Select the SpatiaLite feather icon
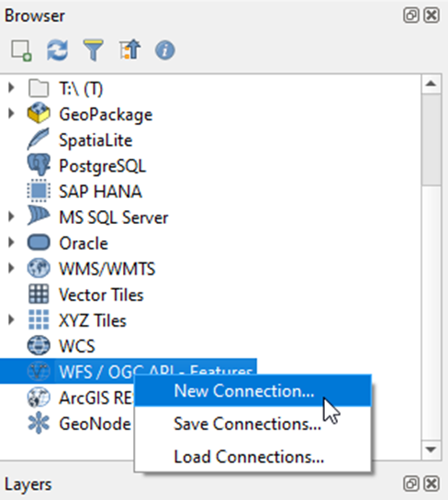 [x=39, y=139]
